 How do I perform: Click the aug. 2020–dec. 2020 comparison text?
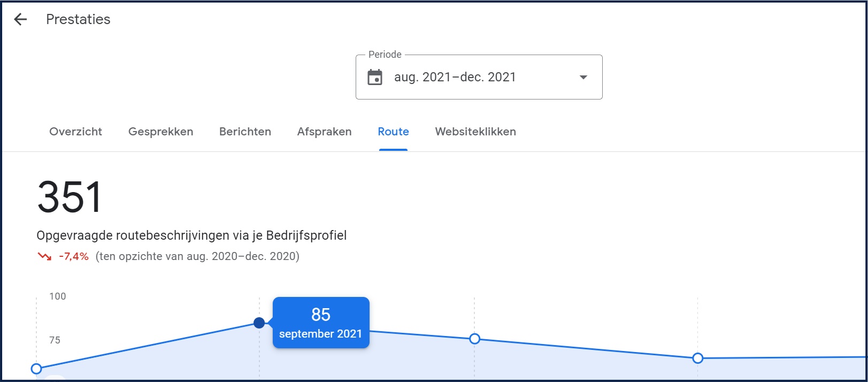tap(197, 256)
